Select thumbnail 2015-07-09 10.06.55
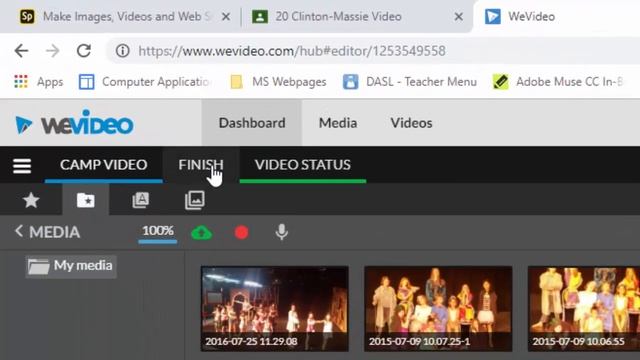This screenshot has height=360, width=640. tap(584, 309)
